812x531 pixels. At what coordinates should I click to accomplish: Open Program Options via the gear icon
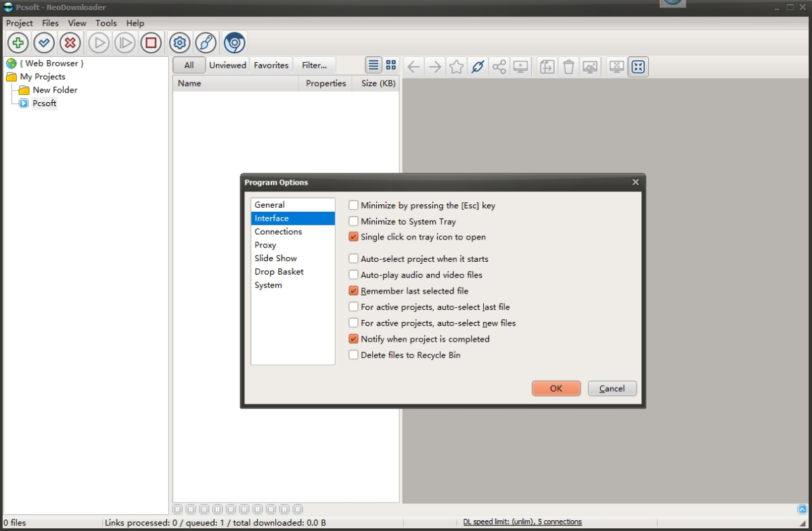tap(179, 42)
